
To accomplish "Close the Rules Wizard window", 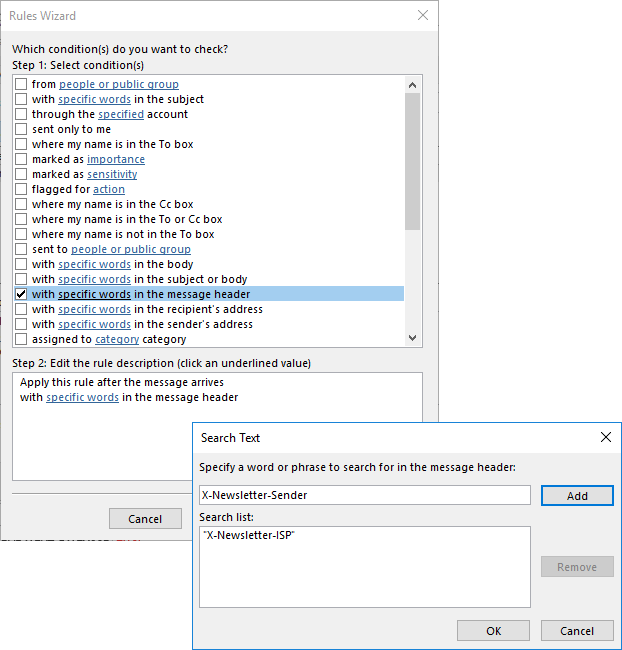I will pos(423,16).
